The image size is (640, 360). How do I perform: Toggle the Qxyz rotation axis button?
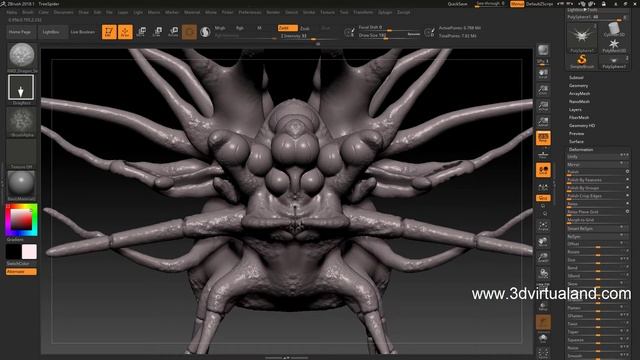(543, 198)
